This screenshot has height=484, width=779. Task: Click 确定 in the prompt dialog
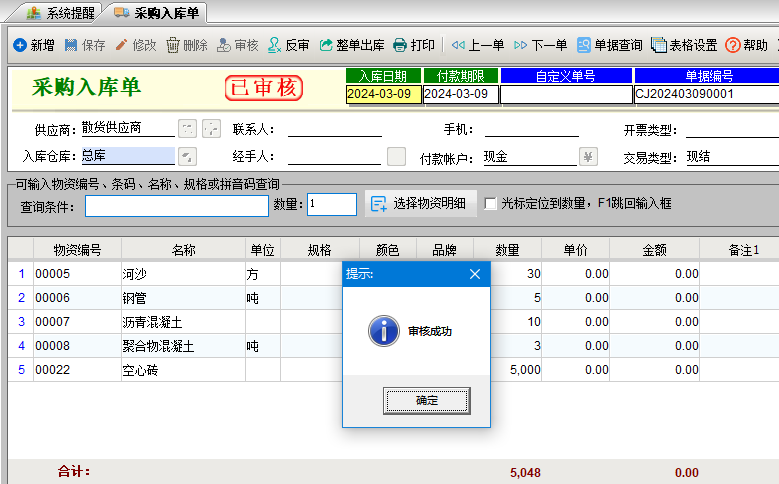click(x=412, y=400)
